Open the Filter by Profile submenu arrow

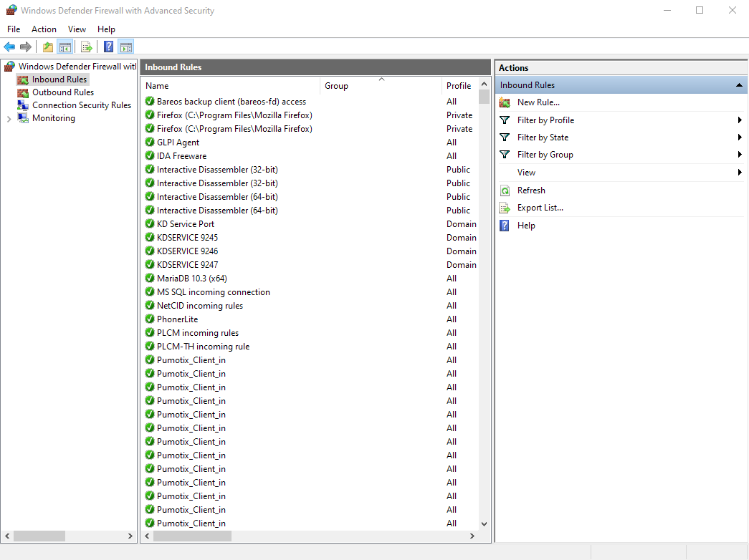pos(740,120)
